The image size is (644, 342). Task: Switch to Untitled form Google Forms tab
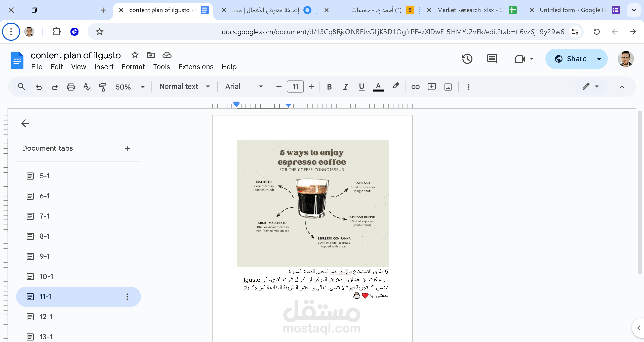pos(574,10)
